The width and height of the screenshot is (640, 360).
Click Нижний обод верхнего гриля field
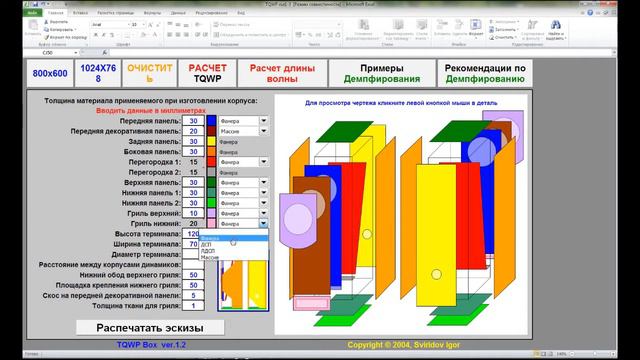point(193,275)
